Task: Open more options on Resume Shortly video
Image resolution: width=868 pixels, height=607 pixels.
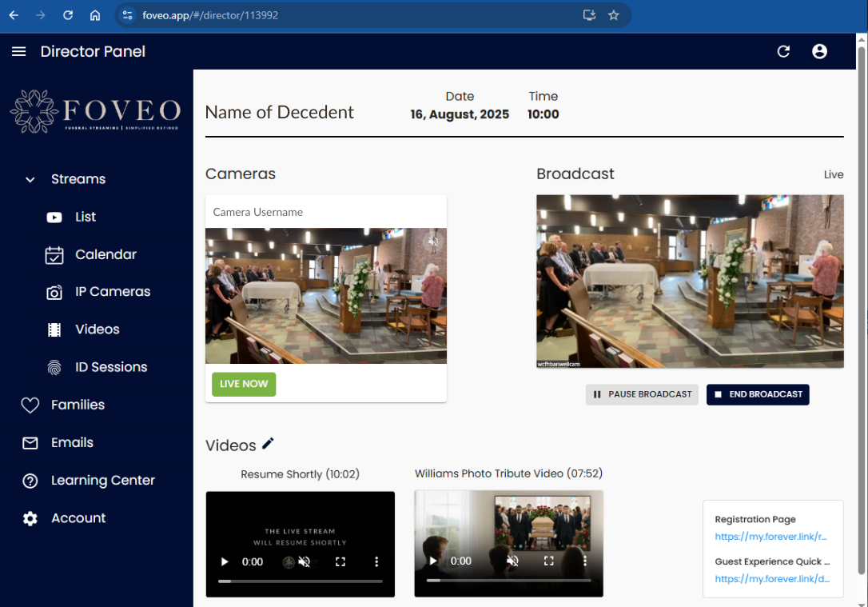Action: click(376, 562)
